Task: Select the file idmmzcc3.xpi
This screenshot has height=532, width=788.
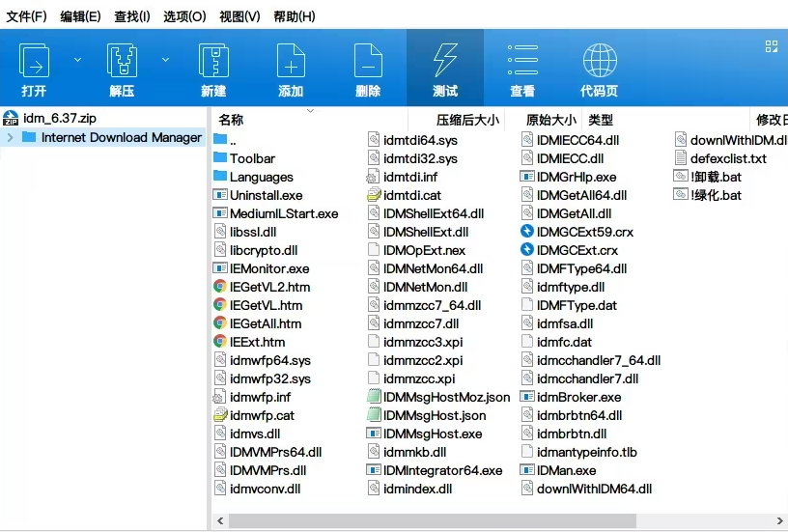Action: point(423,342)
